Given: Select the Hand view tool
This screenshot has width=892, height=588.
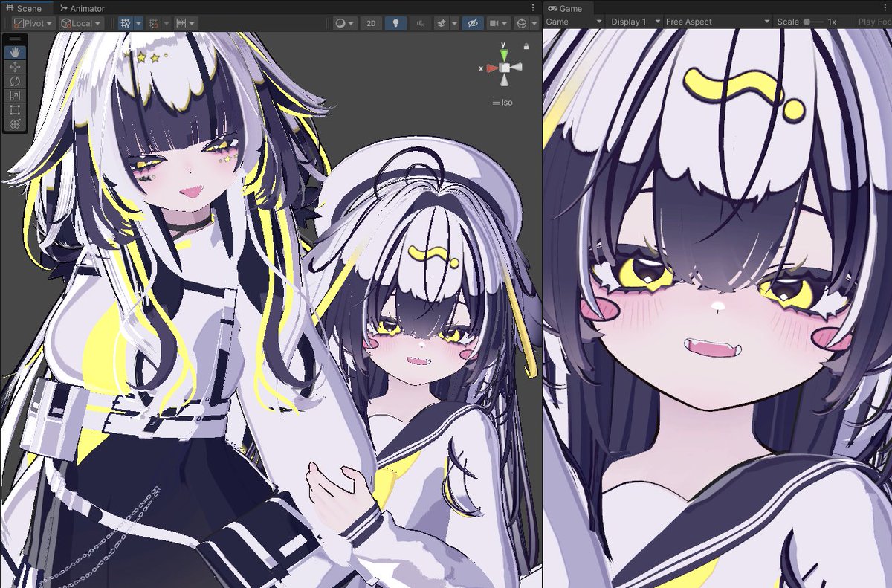Looking at the screenshot, I should (x=16, y=53).
